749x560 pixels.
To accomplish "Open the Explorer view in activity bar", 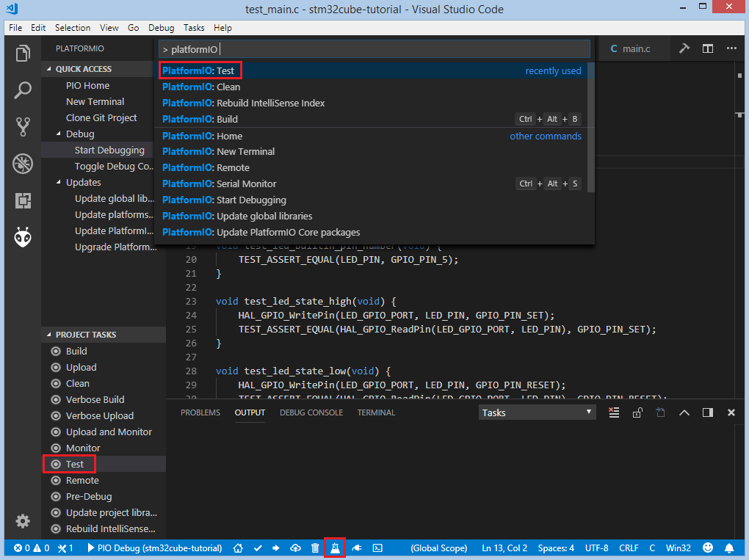I will [x=23, y=53].
